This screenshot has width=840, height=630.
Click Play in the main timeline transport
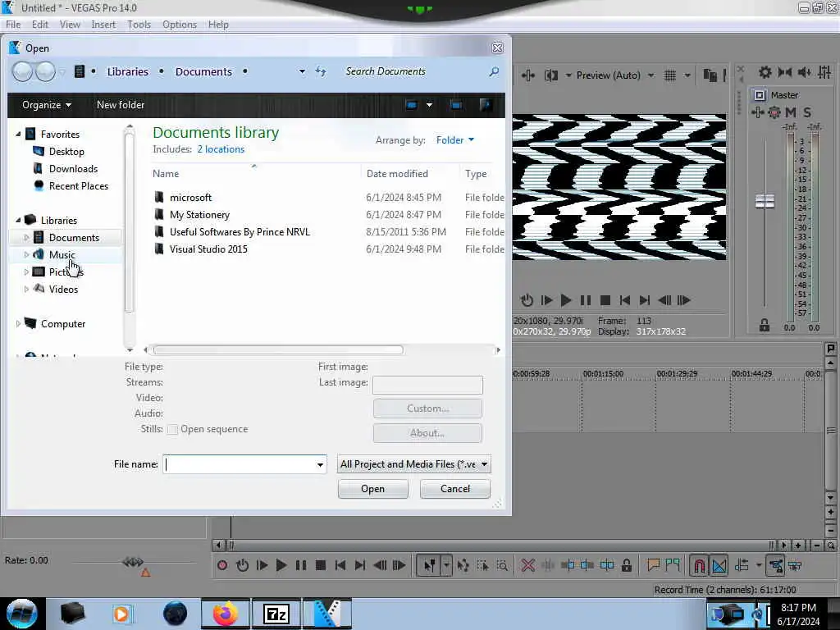(x=281, y=565)
